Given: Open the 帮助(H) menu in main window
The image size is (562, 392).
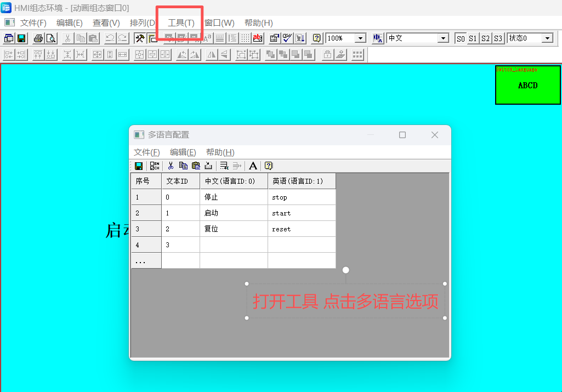Looking at the screenshot, I should click(258, 23).
